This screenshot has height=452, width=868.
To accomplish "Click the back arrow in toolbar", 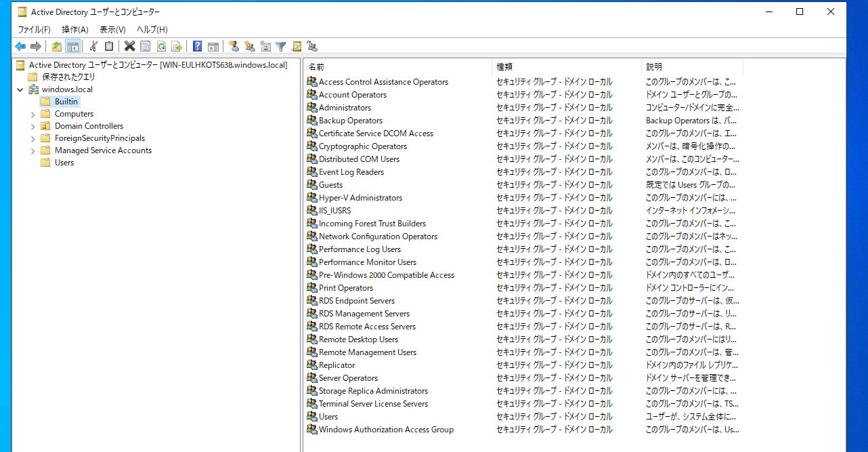I will click(20, 46).
